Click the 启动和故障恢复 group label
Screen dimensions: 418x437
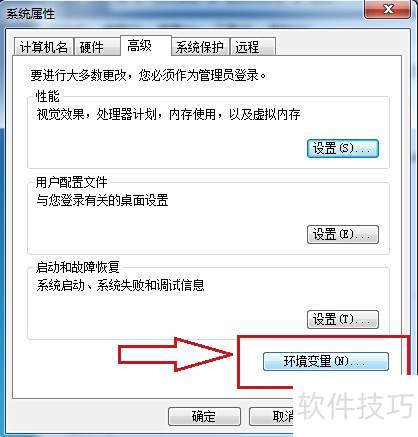(77, 267)
